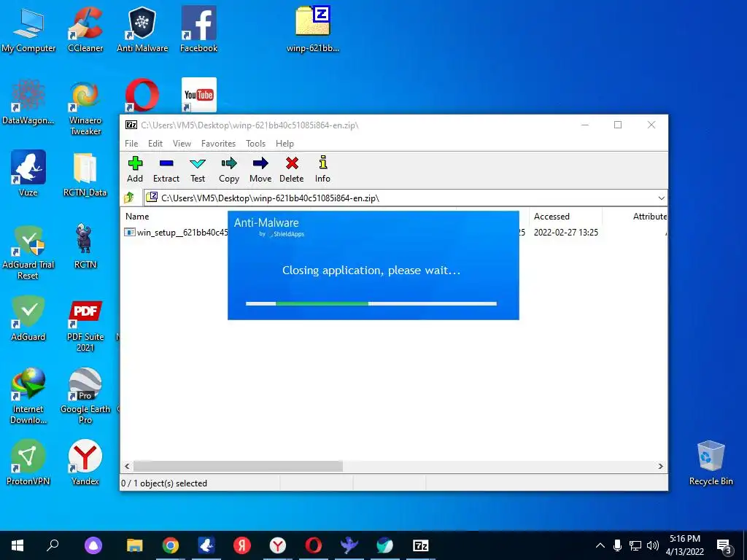Select the PDF Suite 2021 shortcut
The height and width of the screenshot is (560, 747).
click(x=85, y=326)
